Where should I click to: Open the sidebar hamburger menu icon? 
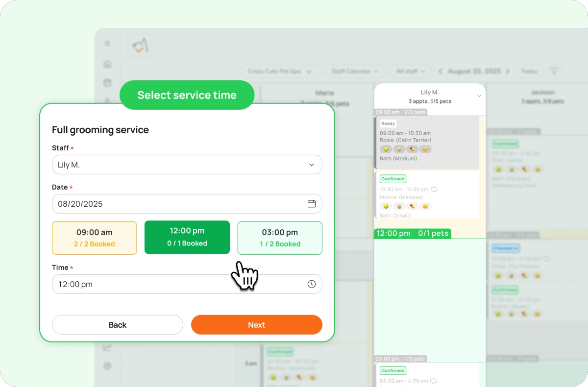click(107, 43)
